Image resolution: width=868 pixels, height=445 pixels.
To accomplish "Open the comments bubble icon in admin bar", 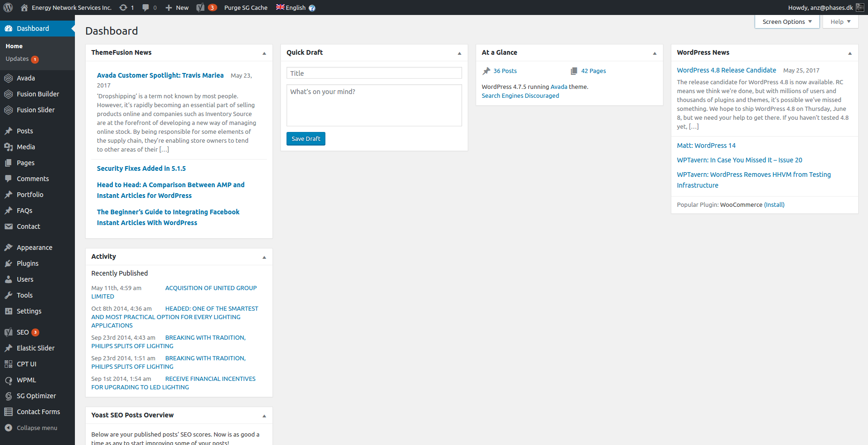I will coord(146,7).
